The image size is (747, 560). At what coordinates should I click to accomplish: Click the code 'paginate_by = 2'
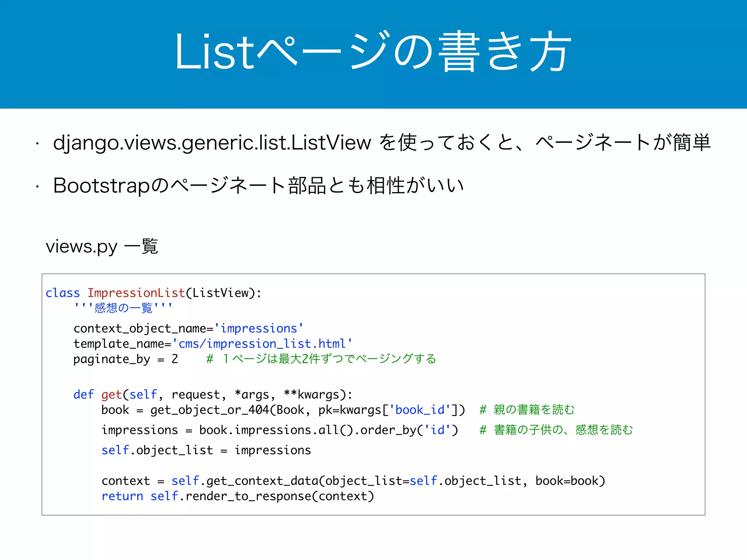[x=126, y=359]
